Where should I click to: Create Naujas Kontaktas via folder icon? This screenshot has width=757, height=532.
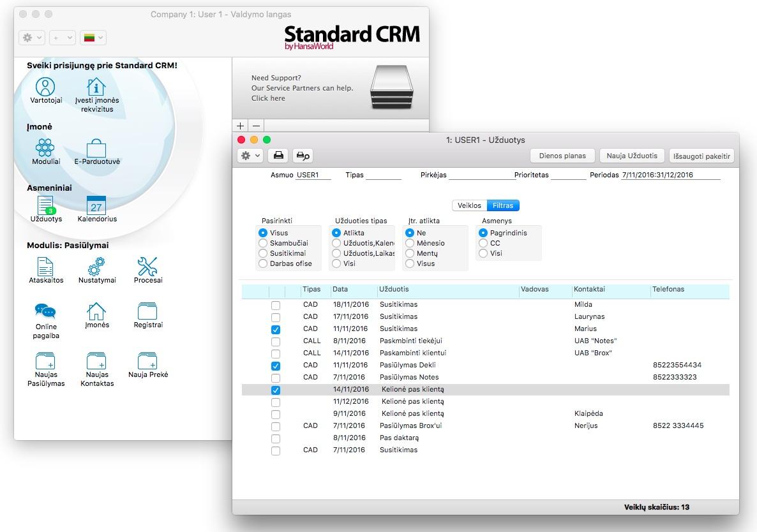point(96,361)
